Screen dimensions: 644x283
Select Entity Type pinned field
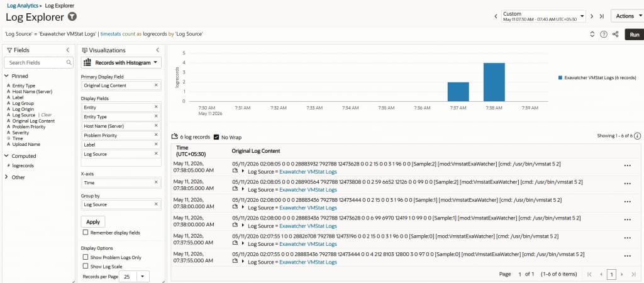pos(24,86)
